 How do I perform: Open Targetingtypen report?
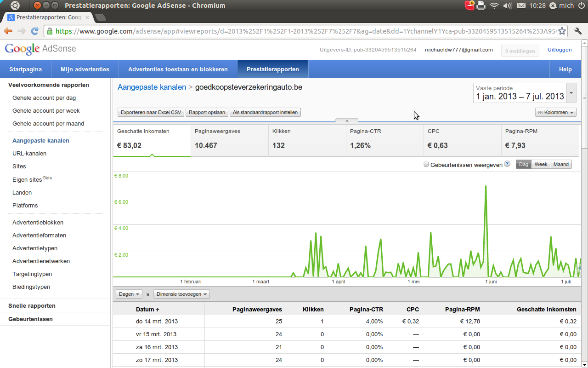(32, 274)
